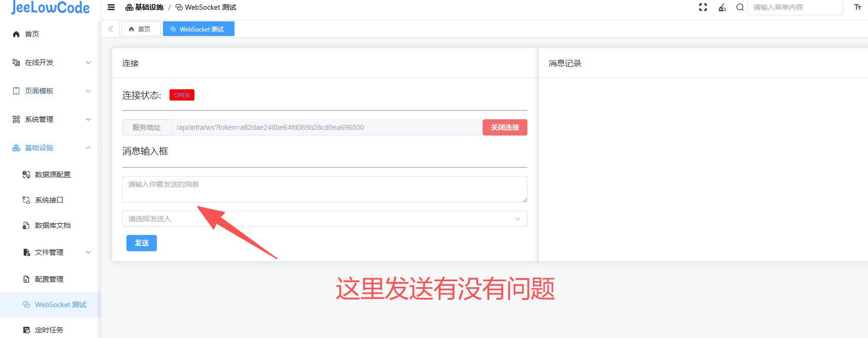Screen dimensions: 868x338
Task: Click the message input textarea
Action: point(324,189)
